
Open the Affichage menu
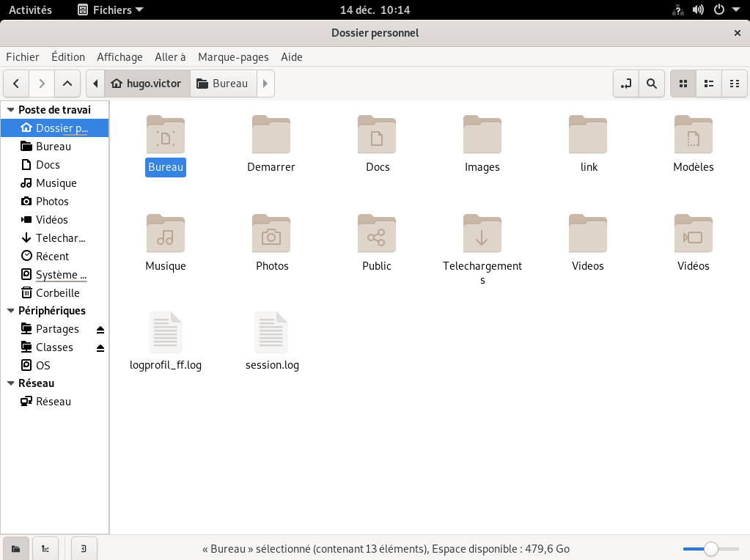120,57
